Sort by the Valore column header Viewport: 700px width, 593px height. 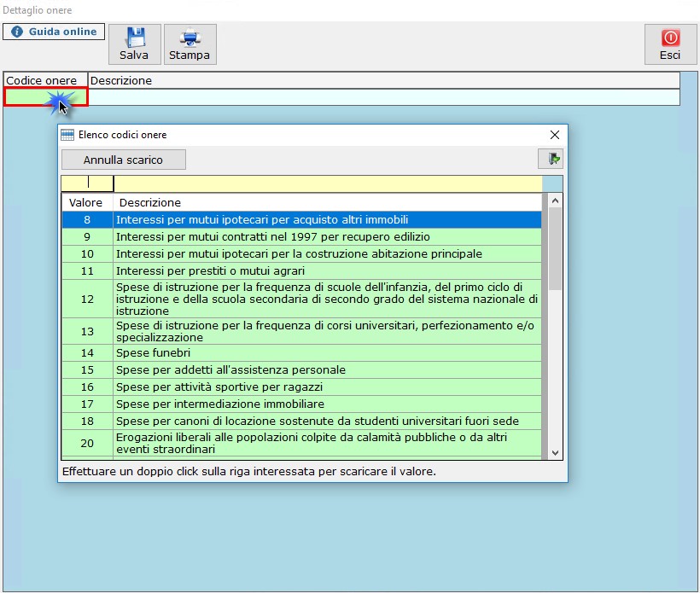86,203
